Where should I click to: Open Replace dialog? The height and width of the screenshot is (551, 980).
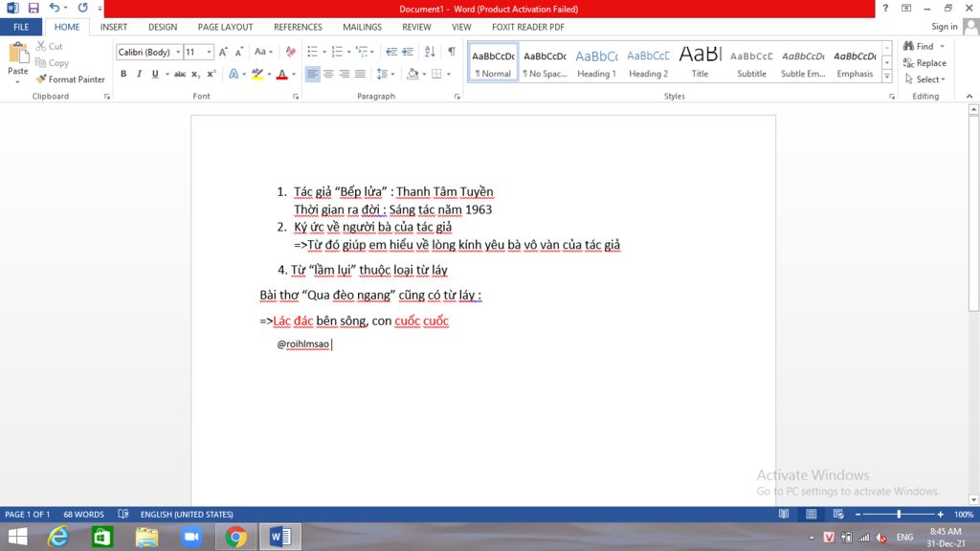[x=924, y=63]
